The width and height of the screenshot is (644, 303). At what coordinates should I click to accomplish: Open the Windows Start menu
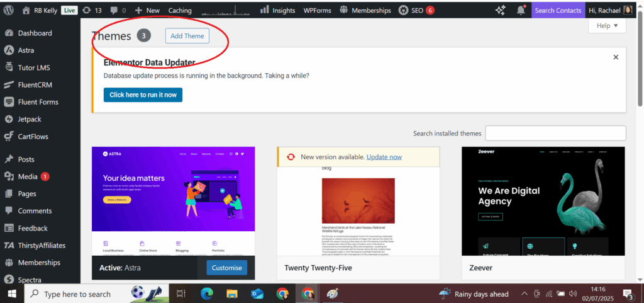tap(11, 294)
